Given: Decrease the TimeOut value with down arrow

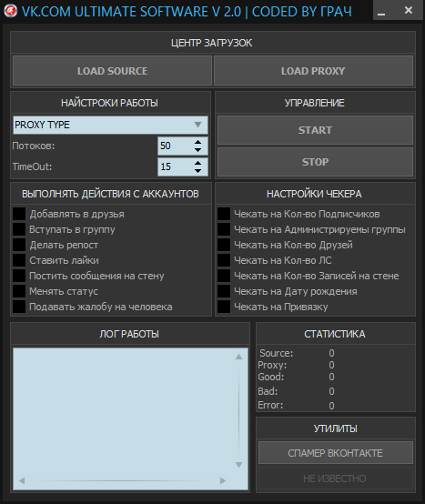Looking at the screenshot, I should (198, 171).
